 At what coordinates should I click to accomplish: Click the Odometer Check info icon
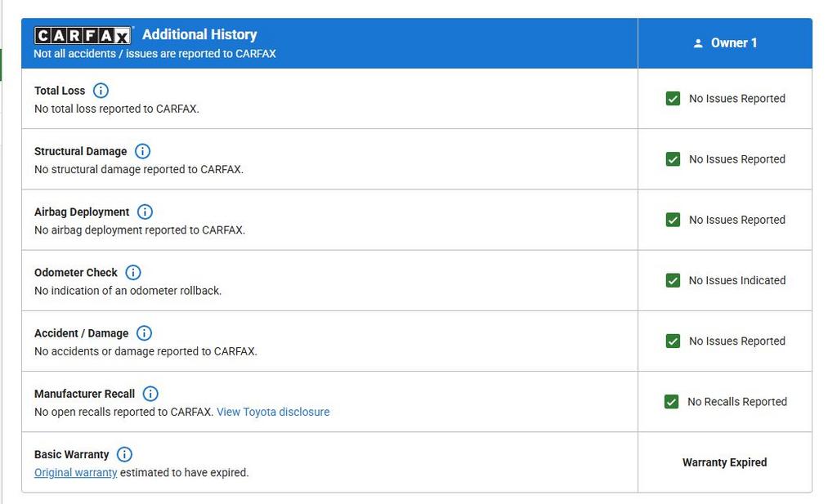[133, 272]
